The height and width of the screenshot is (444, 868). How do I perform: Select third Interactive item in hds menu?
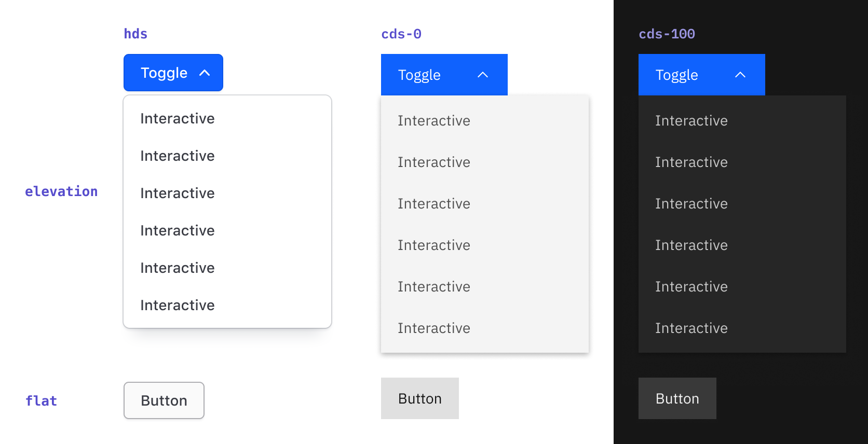(227, 193)
